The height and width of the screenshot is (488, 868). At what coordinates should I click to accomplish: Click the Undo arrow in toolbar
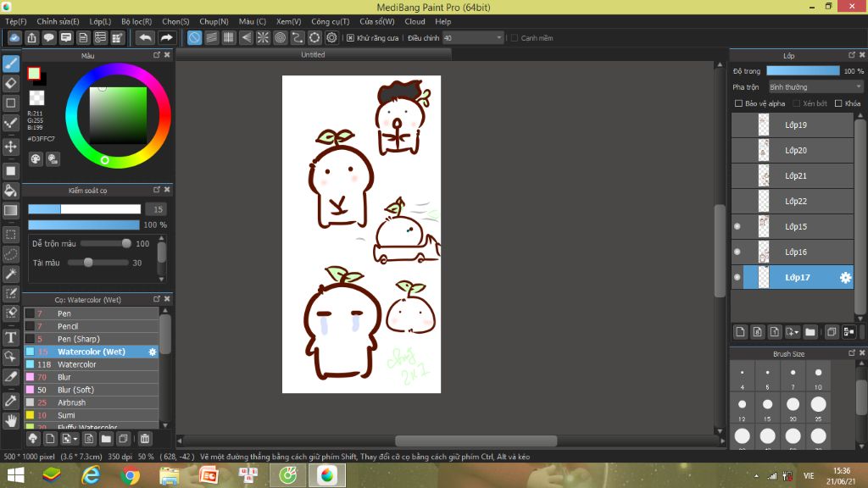(145, 37)
